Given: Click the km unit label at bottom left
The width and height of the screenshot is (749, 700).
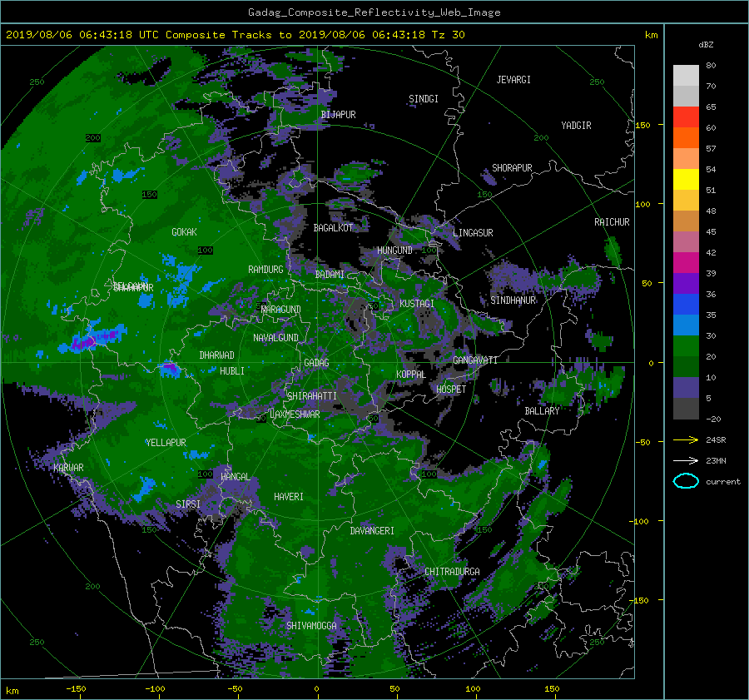Looking at the screenshot, I should (x=12, y=691).
